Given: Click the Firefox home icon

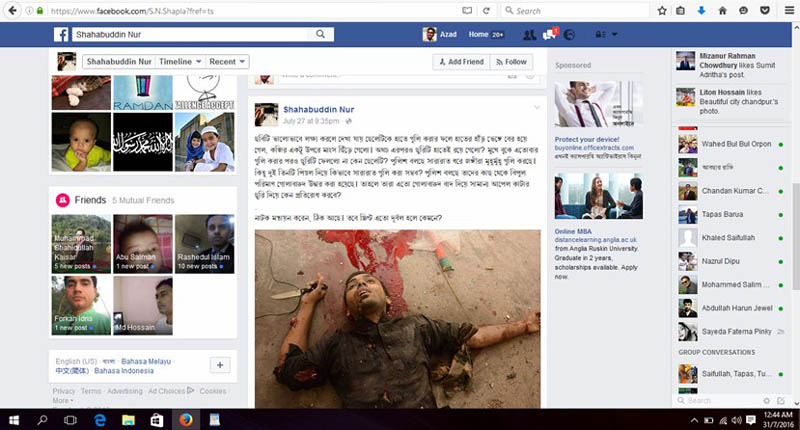Looking at the screenshot, I should click(x=723, y=10).
